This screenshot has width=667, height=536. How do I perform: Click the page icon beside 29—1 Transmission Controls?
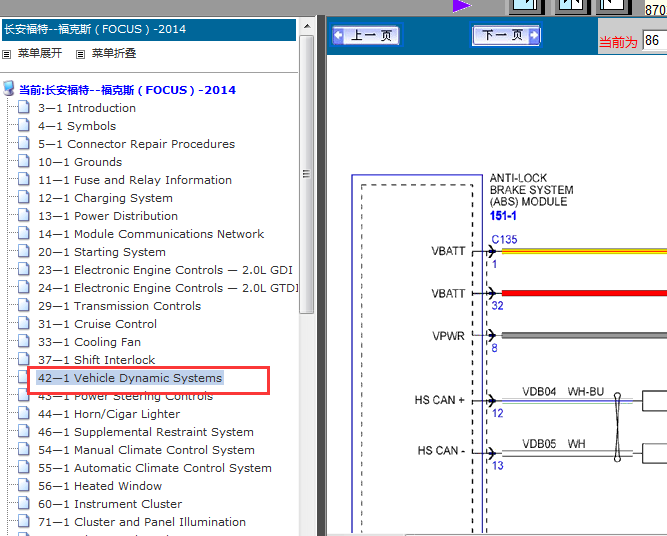tap(24, 305)
